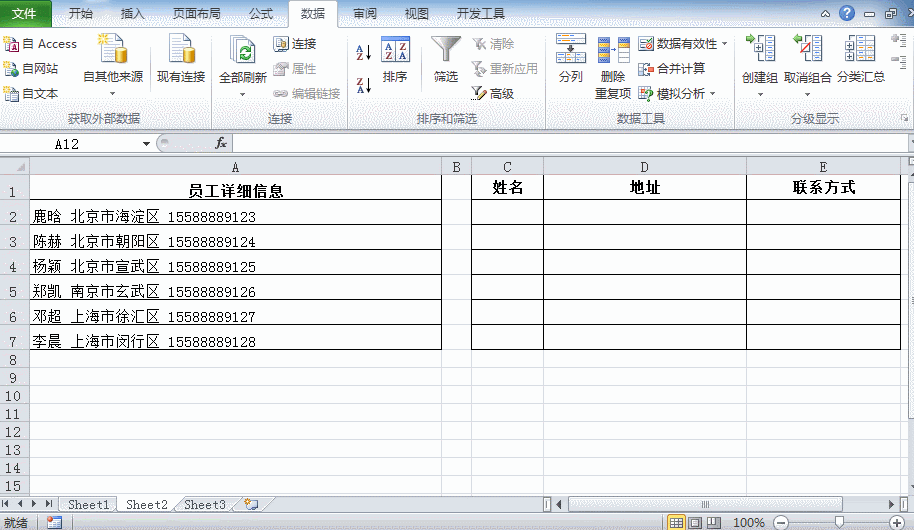This screenshot has width=914, height=530.
Task: Switch to the 视图 view tab
Action: 416,13
